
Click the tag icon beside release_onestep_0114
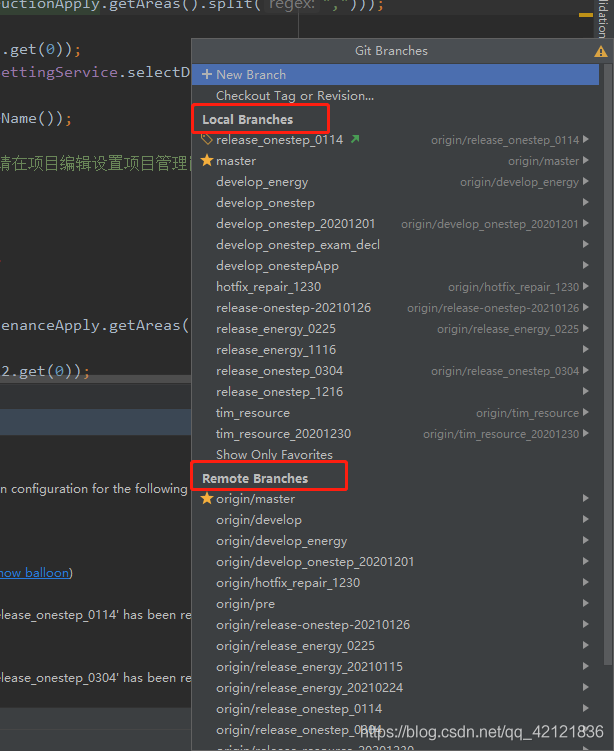(206, 139)
